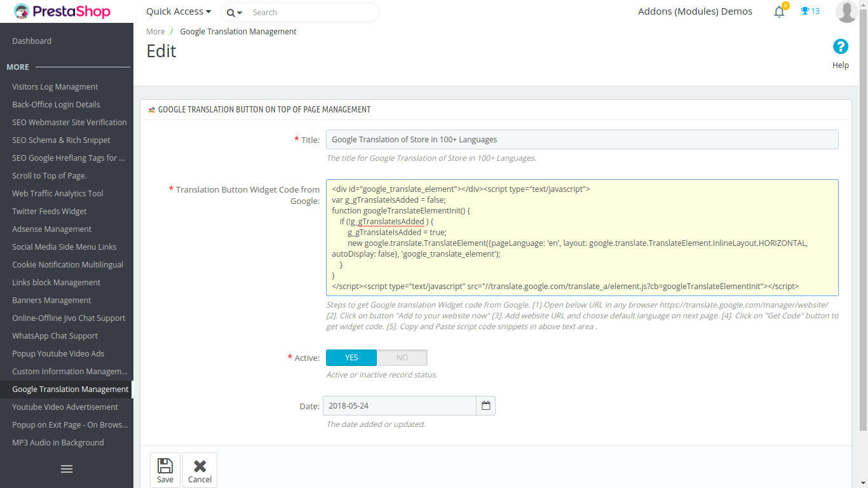The image size is (868, 488).
Task: Open MP3 Audio in Background
Action: (x=58, y=442)
